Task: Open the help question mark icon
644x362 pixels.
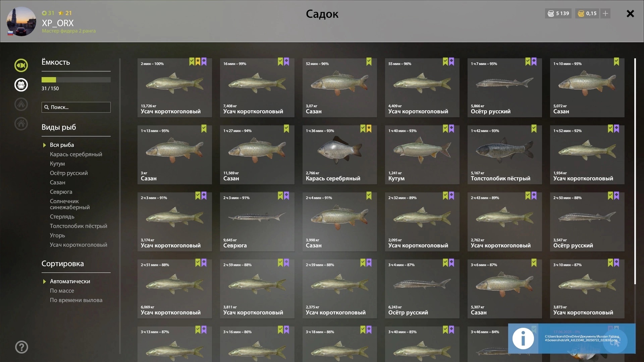Action: [x=21, y=347]
